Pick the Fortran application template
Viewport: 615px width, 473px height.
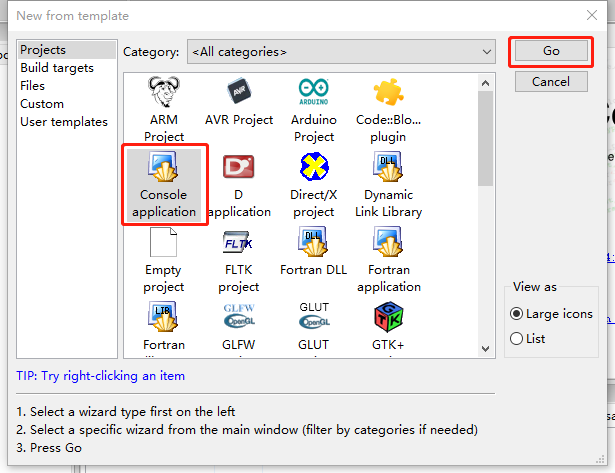click(x=388, y=260)
